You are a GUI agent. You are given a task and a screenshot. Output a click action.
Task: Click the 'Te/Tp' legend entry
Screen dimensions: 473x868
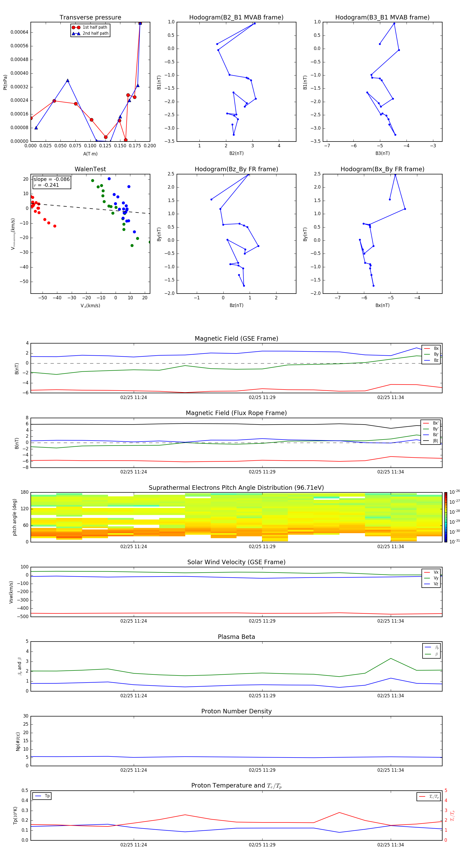[429, 796]
